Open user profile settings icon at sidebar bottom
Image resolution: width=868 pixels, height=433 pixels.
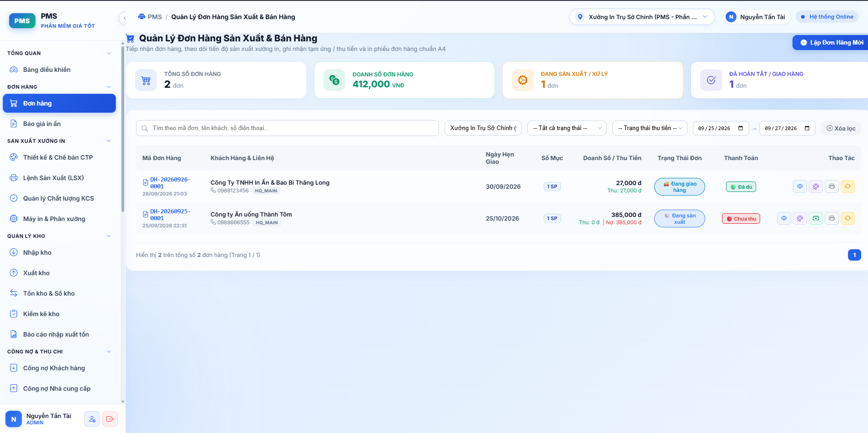tap(92, 419)
